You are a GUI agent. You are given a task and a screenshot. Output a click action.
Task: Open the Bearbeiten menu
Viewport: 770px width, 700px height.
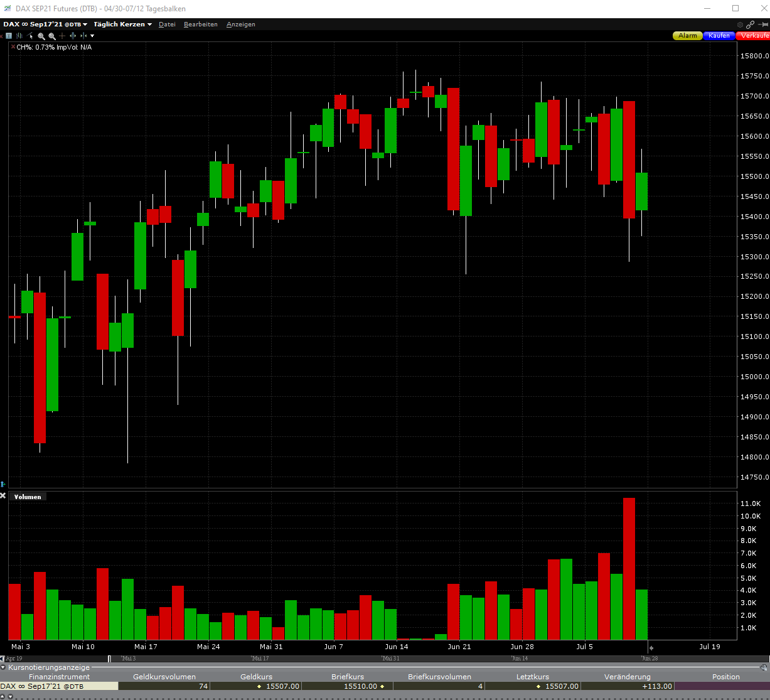(201, 24)
